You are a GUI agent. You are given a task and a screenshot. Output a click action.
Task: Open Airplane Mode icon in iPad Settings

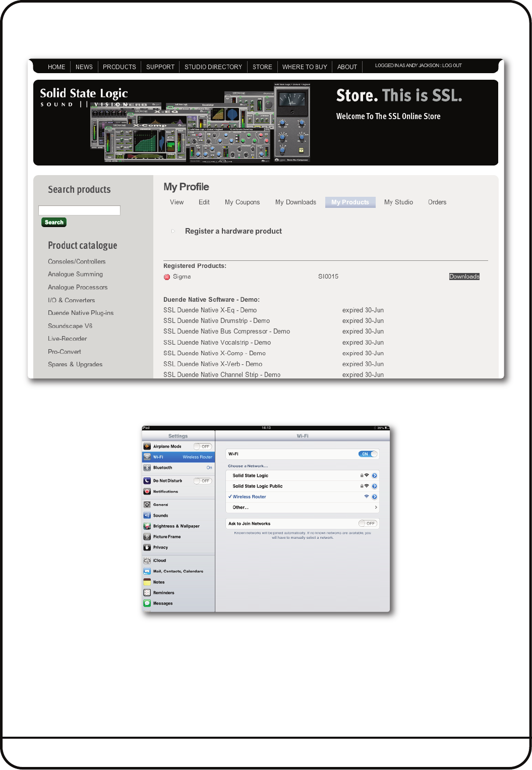(147, 447)
